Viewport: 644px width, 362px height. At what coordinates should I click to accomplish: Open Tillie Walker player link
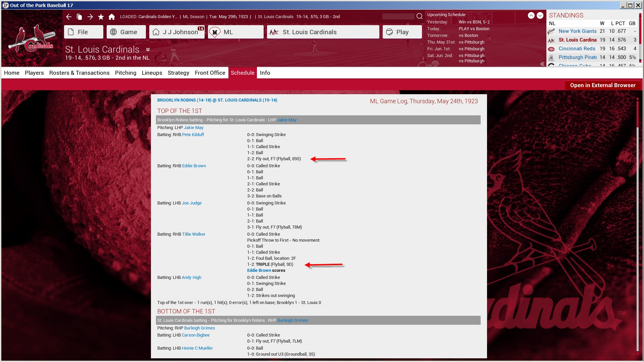pyautogui.click(x=194, y=234)
